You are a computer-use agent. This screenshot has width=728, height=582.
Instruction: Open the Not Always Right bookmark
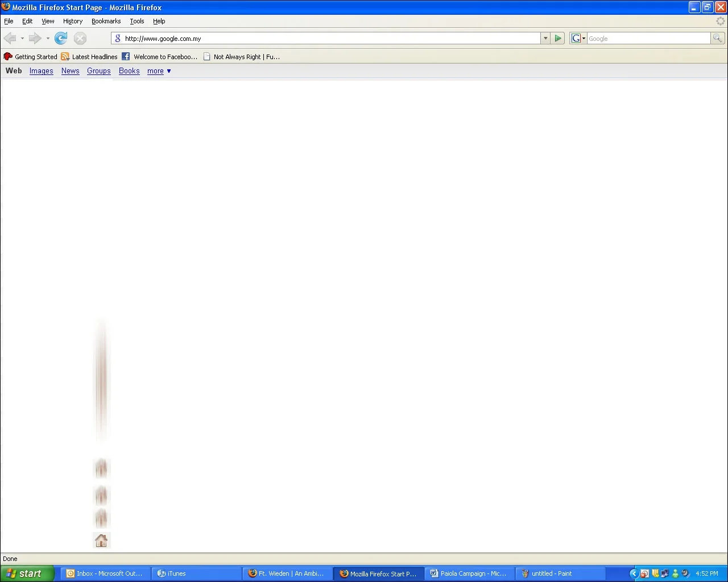point(242,57)
